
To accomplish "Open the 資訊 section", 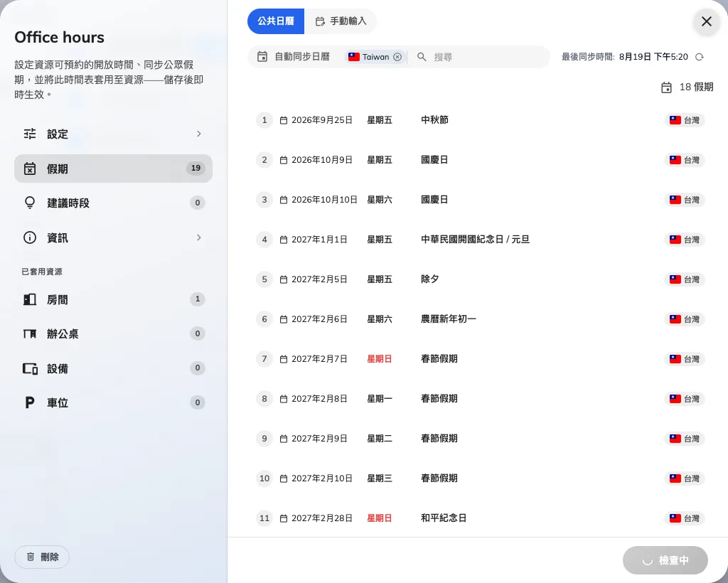I will 113,237.
